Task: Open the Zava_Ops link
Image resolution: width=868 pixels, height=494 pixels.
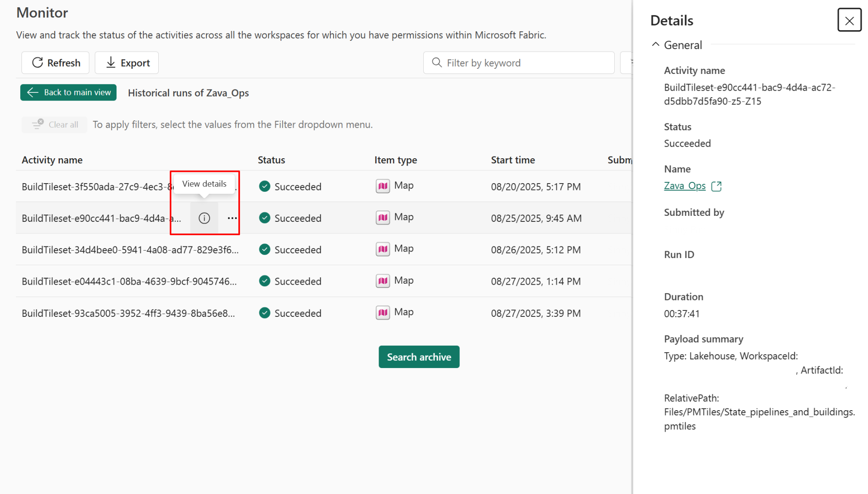Action: click(684, 186)
